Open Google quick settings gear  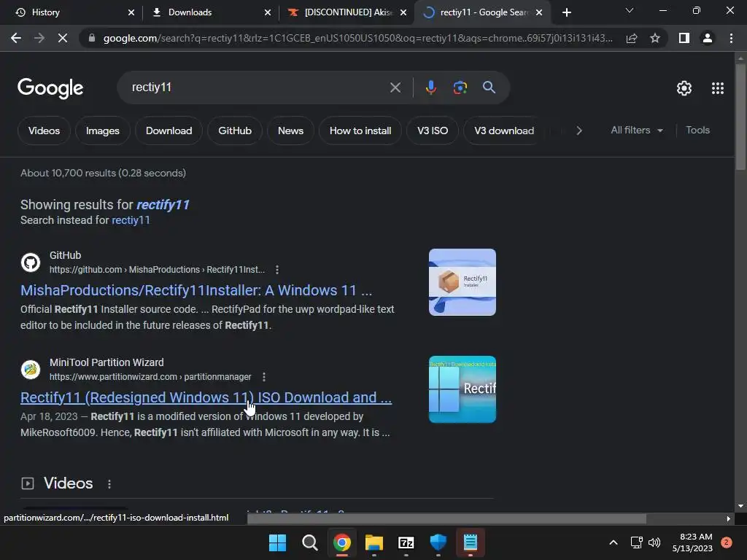coord(684,88)
